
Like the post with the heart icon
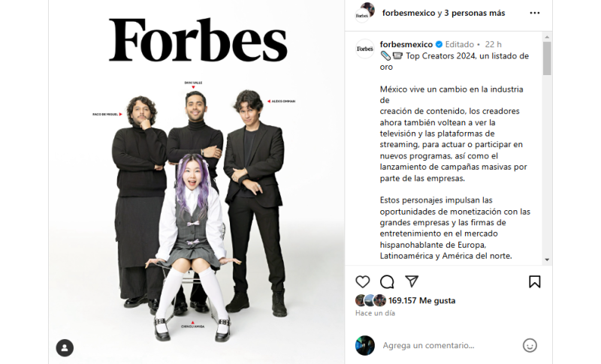(363, 282)
